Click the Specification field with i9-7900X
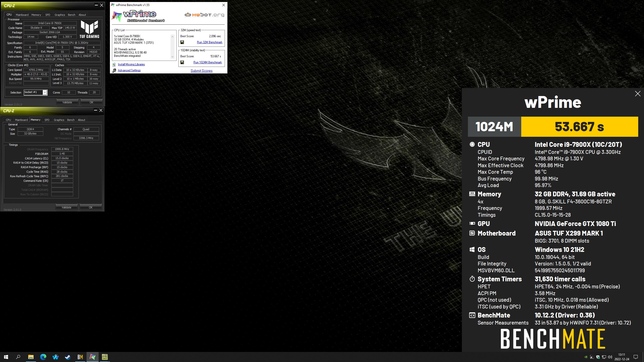 point(62,43)
